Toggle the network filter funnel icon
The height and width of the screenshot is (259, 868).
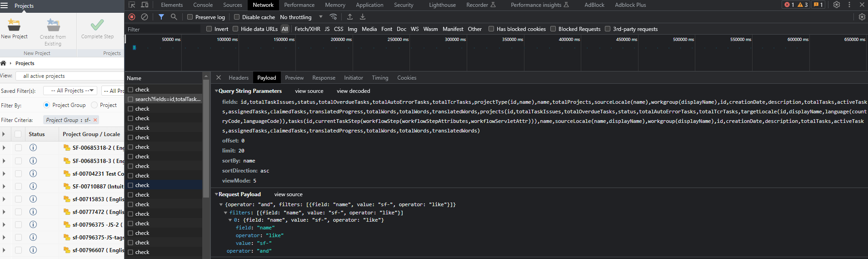tap(161, 17)
